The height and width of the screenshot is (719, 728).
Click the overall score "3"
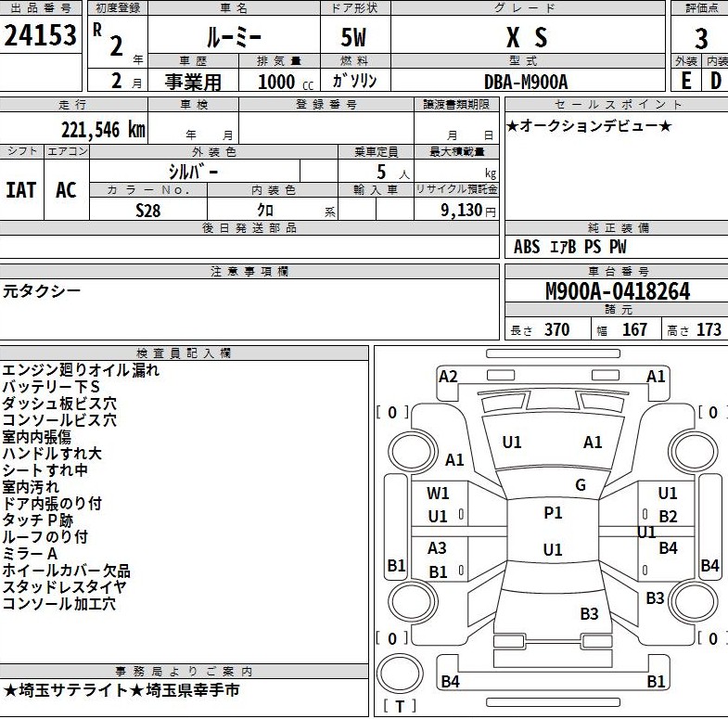[701, 39]
